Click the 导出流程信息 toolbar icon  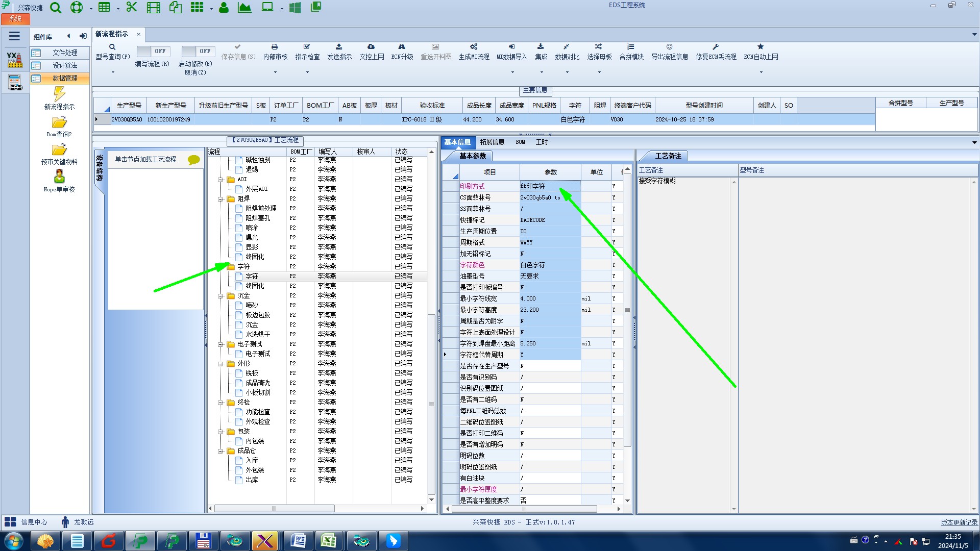[x=669, y=47]
